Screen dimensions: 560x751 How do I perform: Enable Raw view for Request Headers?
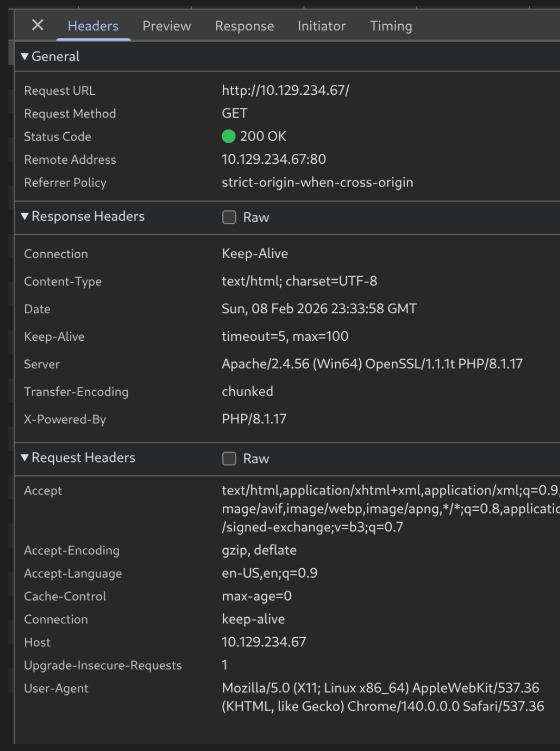pos(229,459)
